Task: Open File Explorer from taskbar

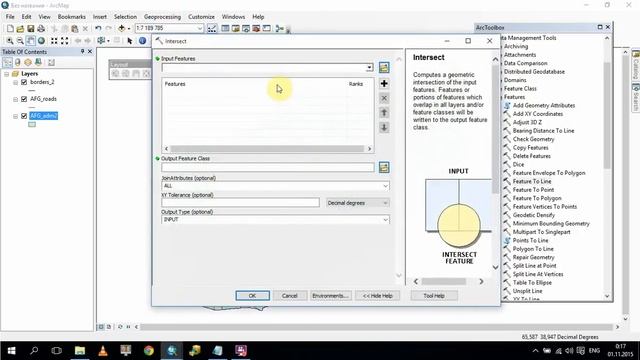Action: point(80,351)
